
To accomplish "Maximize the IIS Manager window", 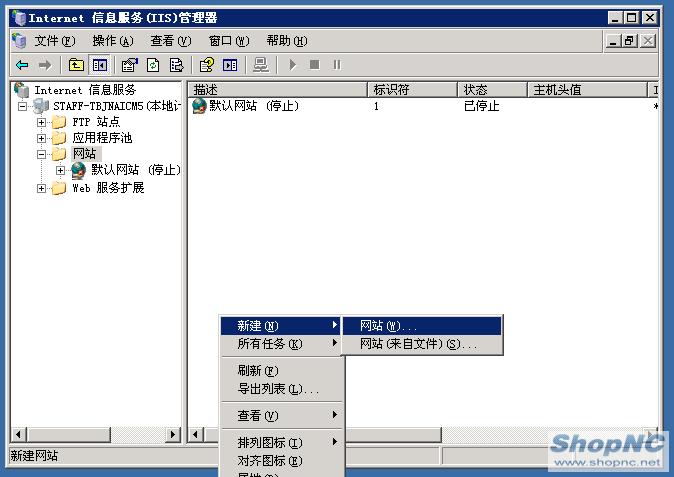I will pyautogui.click(x=631, y=18).
